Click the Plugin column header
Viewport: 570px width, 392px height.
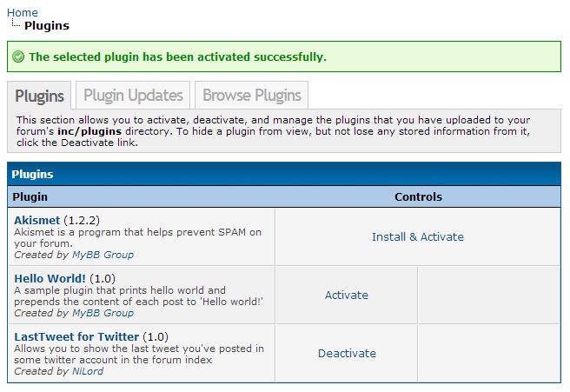[30, 196]
